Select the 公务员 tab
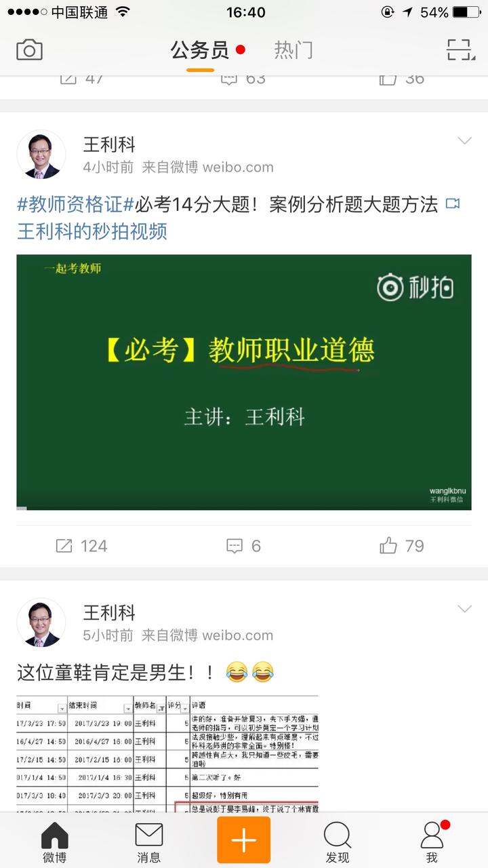Screen dimensions: 488x868 (x=200, y=50)
